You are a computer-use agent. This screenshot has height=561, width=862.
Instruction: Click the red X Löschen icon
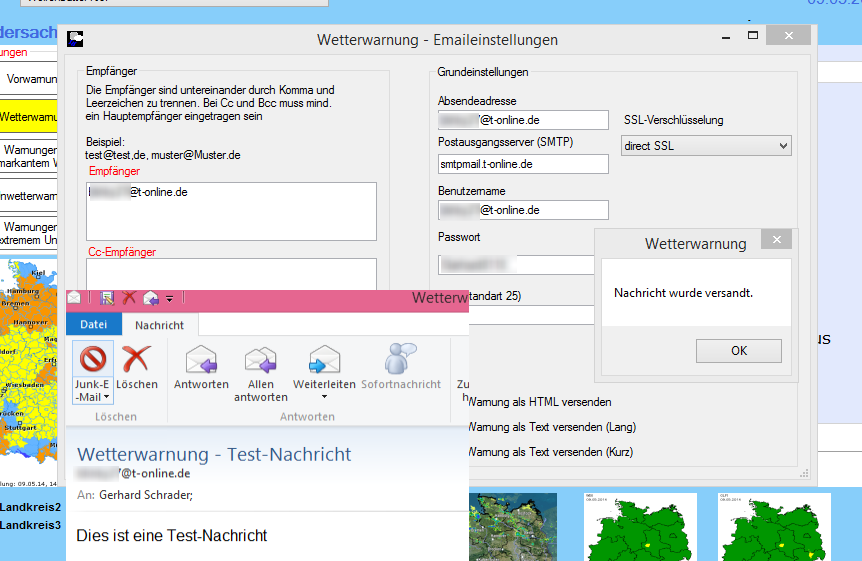pos(136,360)
